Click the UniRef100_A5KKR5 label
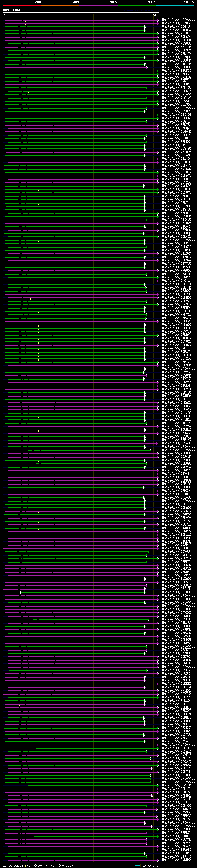This screenshot has height=868, width=197. coord(177,470)
